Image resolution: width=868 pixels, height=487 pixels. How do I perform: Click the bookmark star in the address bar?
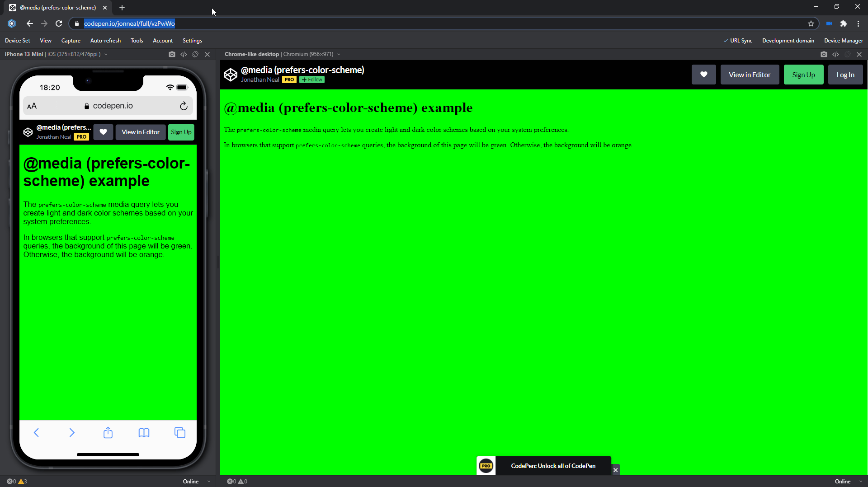811,23
